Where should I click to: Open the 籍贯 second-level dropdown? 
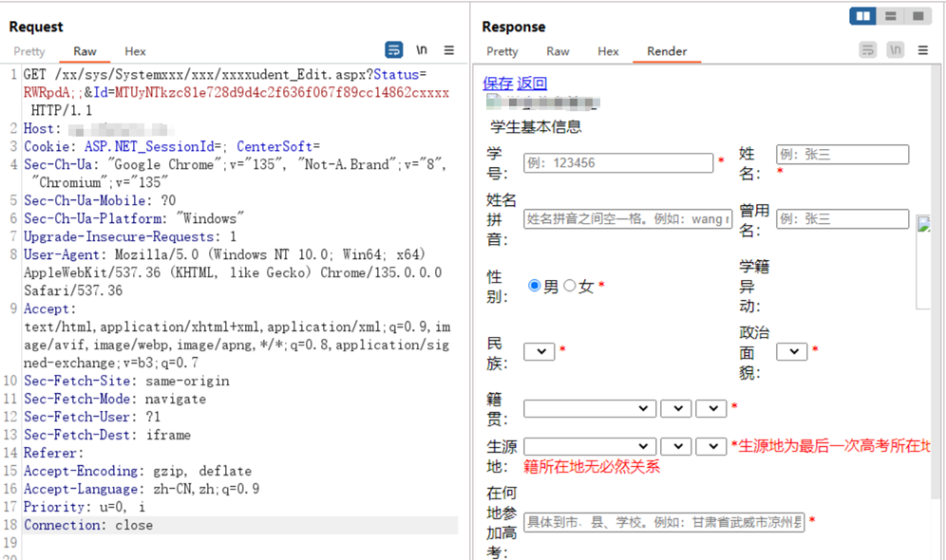[x=675, y=409]
